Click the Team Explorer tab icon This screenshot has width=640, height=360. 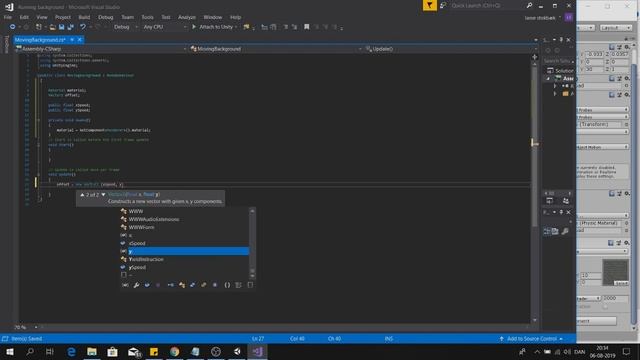[566, 200]
